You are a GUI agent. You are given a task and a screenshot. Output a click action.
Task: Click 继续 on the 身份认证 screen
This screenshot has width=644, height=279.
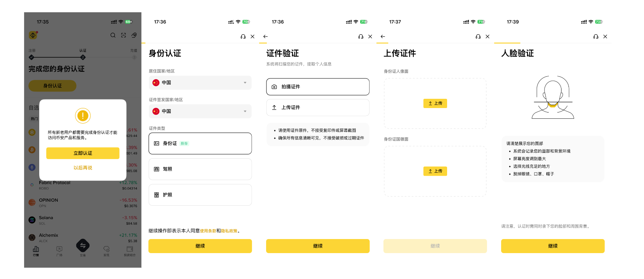(200, 246)
